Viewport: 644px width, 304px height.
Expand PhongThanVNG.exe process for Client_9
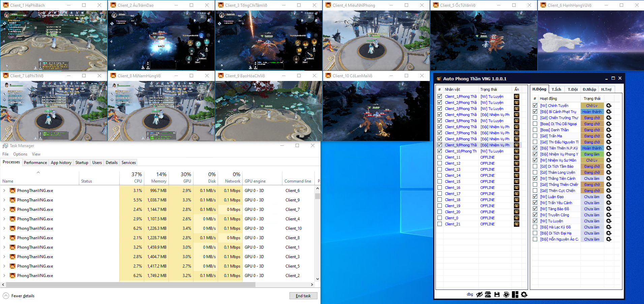click(4, 200)
